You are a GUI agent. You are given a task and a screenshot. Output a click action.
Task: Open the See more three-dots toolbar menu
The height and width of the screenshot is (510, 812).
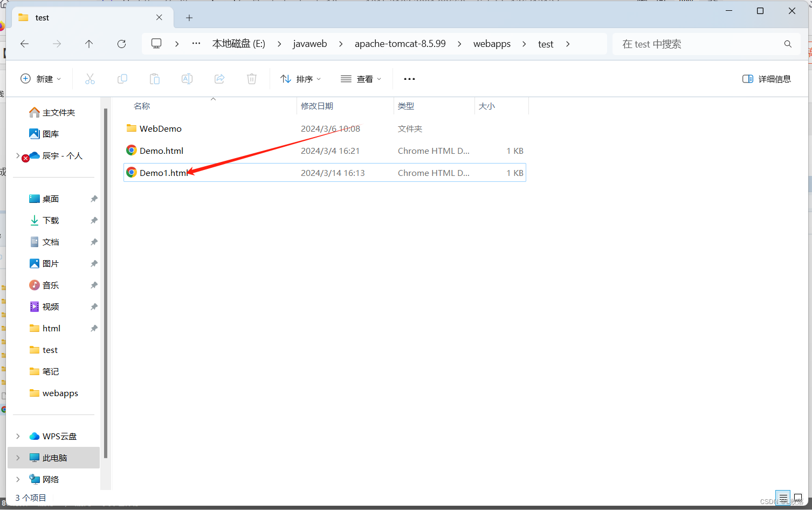tap(410, 79)
